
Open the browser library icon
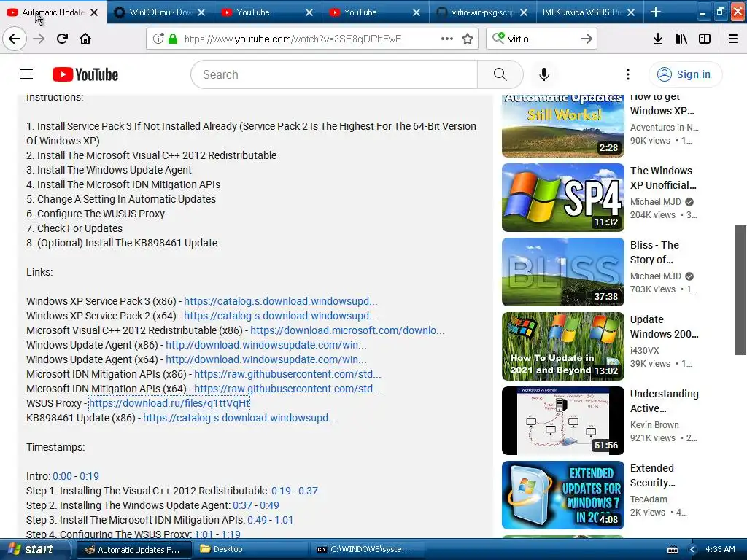point(681,39)
